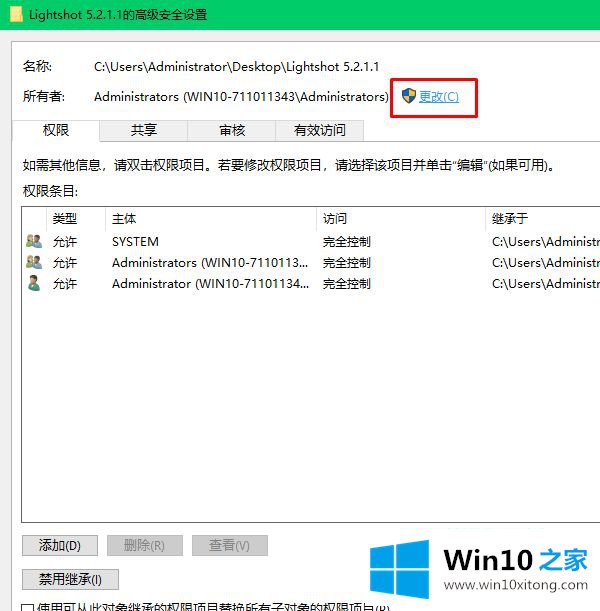Click the group icon in SYSTEM row

point(34,241)
